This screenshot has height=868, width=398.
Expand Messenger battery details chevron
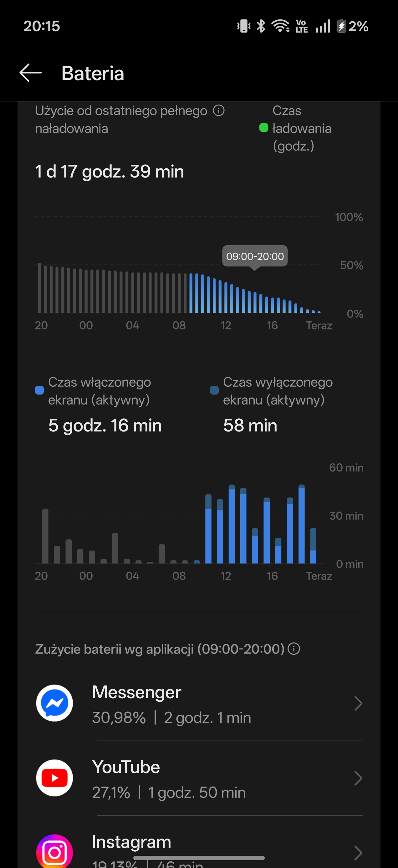point(358,703)
